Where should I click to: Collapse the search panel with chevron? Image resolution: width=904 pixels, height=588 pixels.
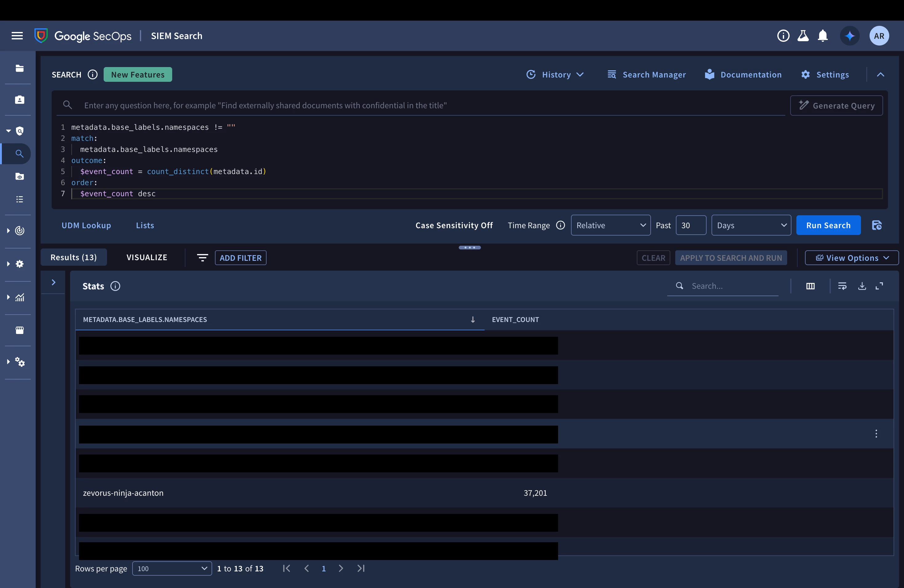(880, 74)
